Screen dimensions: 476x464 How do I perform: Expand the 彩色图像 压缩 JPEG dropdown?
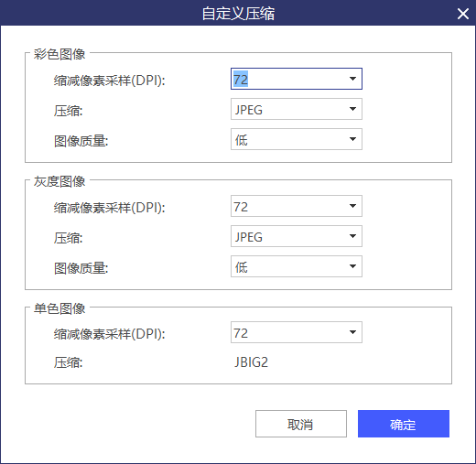(297, 109)
